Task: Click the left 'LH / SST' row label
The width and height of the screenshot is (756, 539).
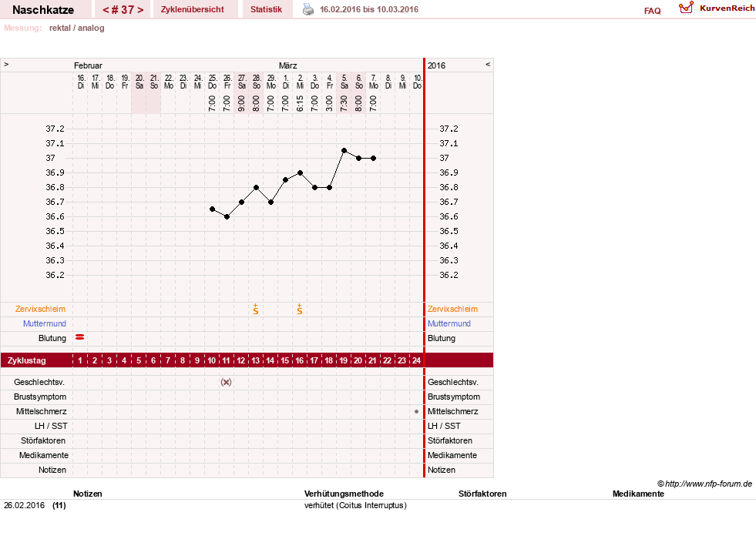Action: click(x=51, y=426)
